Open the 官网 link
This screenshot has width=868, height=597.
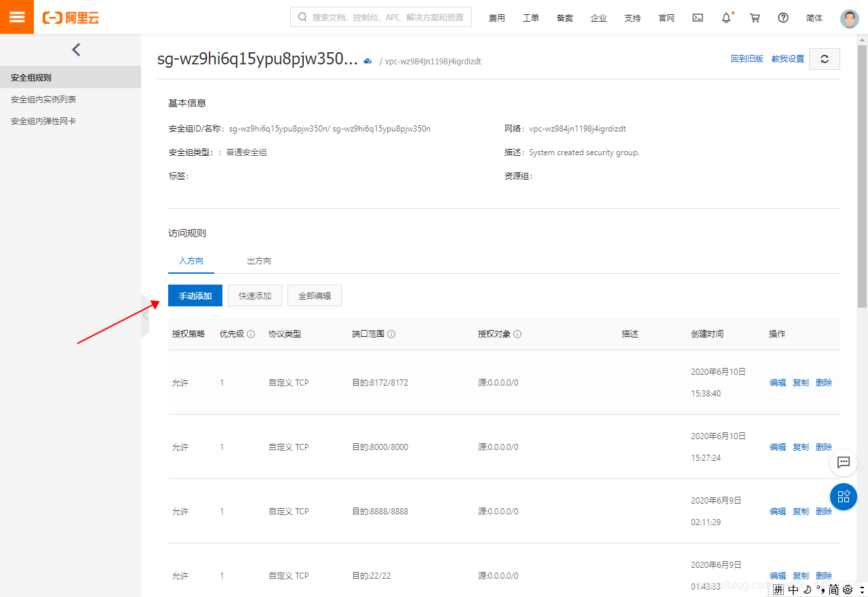click(667, 18)
